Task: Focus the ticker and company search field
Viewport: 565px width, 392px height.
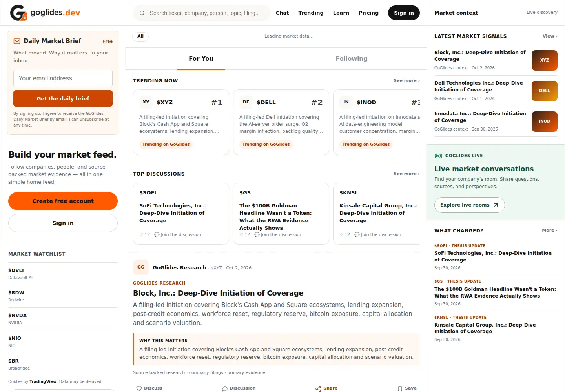Action: pos(202,13)
